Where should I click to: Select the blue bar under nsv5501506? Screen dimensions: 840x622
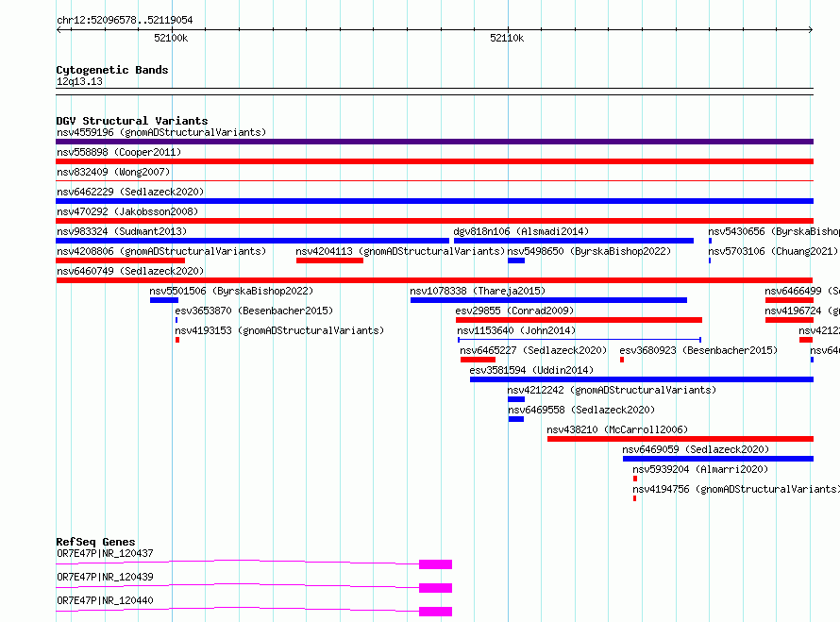(x=164, y=300)
